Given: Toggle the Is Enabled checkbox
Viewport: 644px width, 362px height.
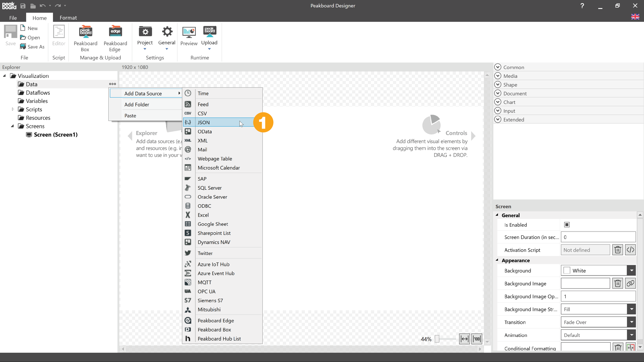Looking at the screenshot, I should point(567,225).
